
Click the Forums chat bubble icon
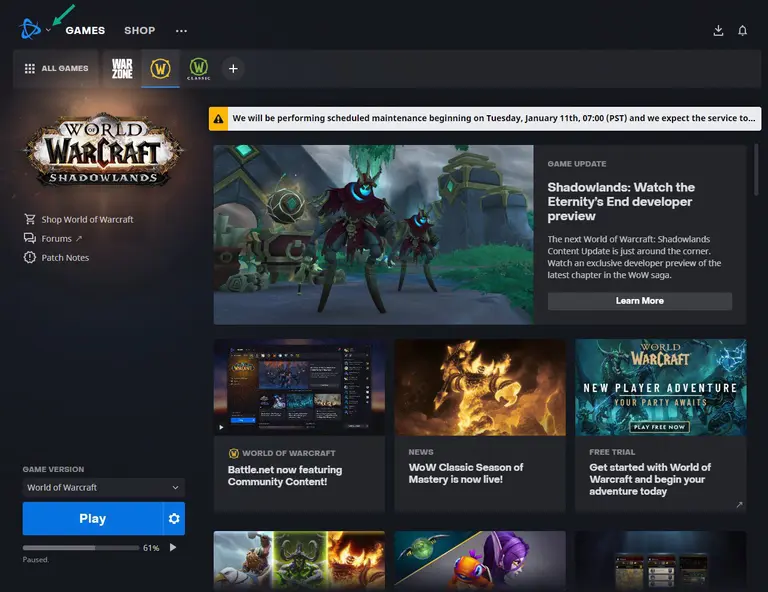(30, 238)
